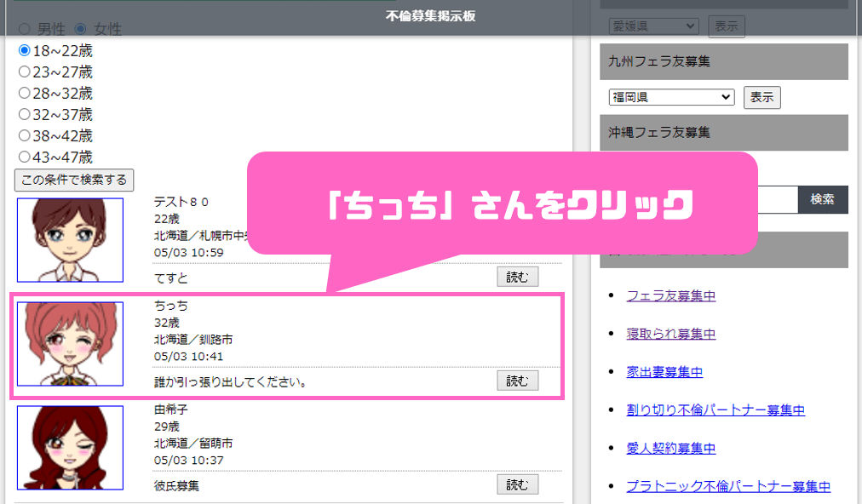
Task: Expand the 福岡県 prefecture dropdown
Action: [x=671, y=97]
